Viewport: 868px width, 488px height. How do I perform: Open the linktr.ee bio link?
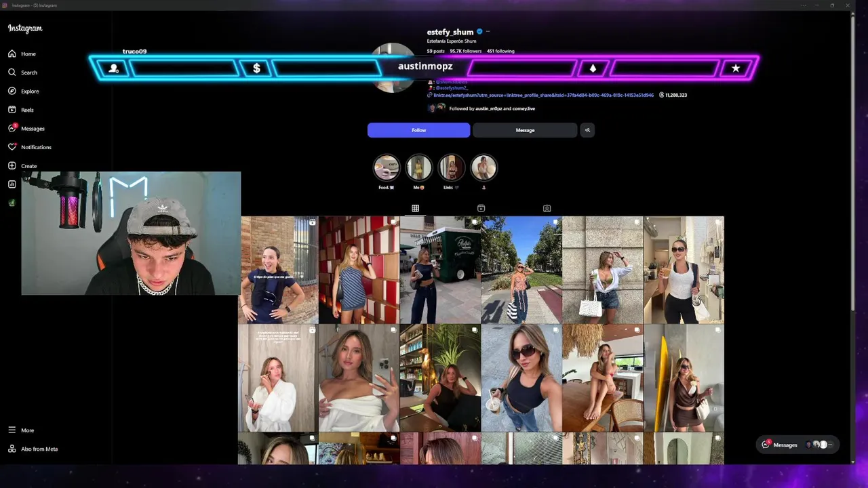544,95
